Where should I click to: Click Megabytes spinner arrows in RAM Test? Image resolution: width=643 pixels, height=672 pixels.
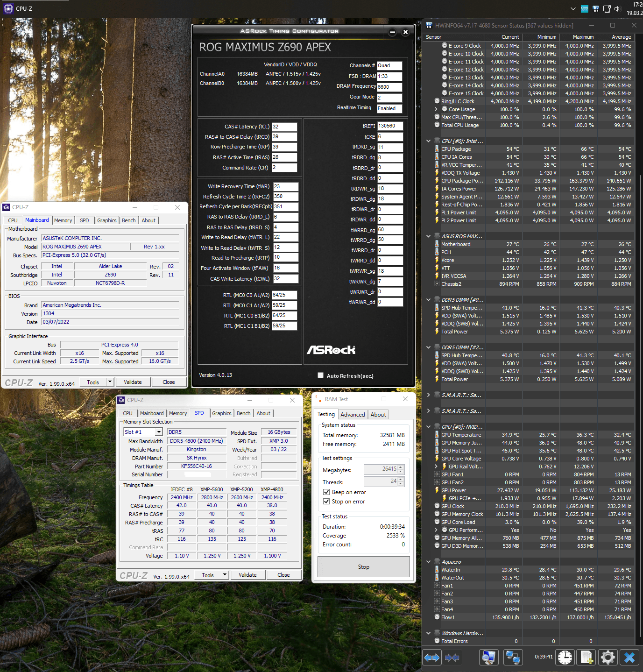(401, 469)
